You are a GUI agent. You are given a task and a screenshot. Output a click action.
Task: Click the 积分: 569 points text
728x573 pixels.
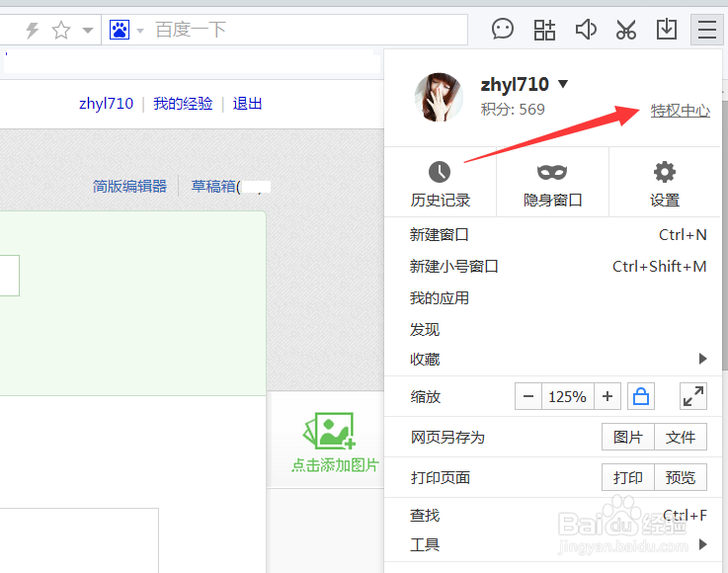click(x=513, y=110)
